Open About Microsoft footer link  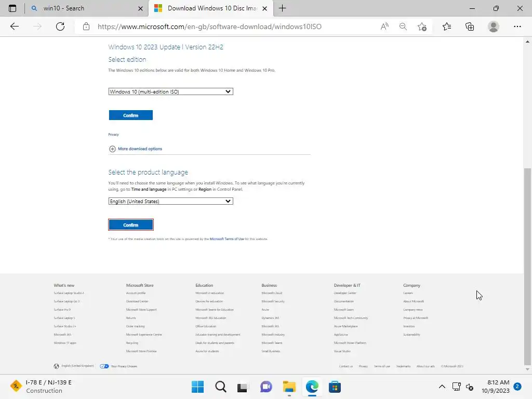coord(414,301)
